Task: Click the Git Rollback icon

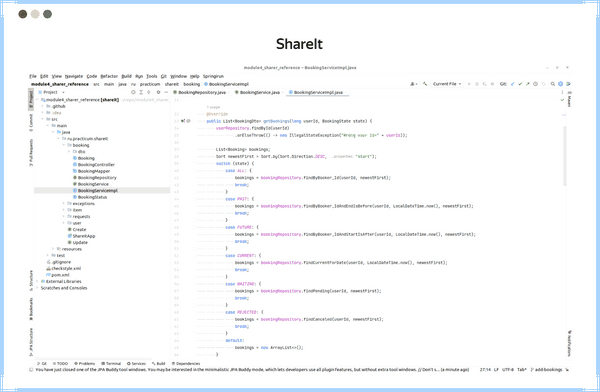Action: pyautogui.click(x=543, y=84)
